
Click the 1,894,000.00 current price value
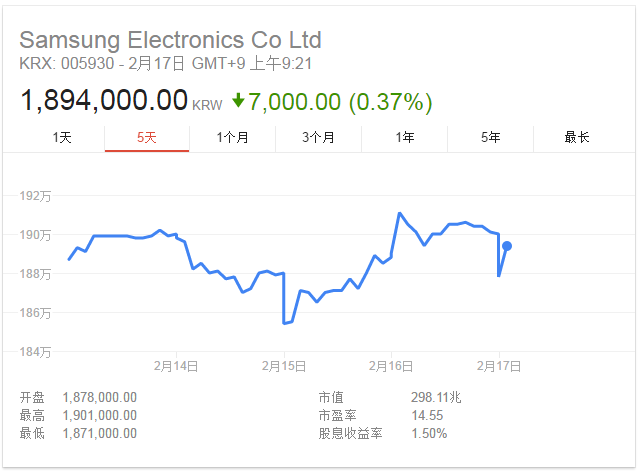(104, 100)
